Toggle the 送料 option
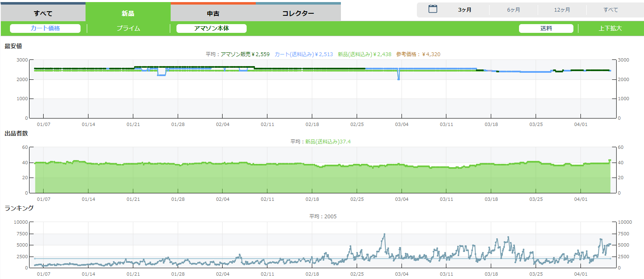644x279 pixels. (x=546, y=28)
